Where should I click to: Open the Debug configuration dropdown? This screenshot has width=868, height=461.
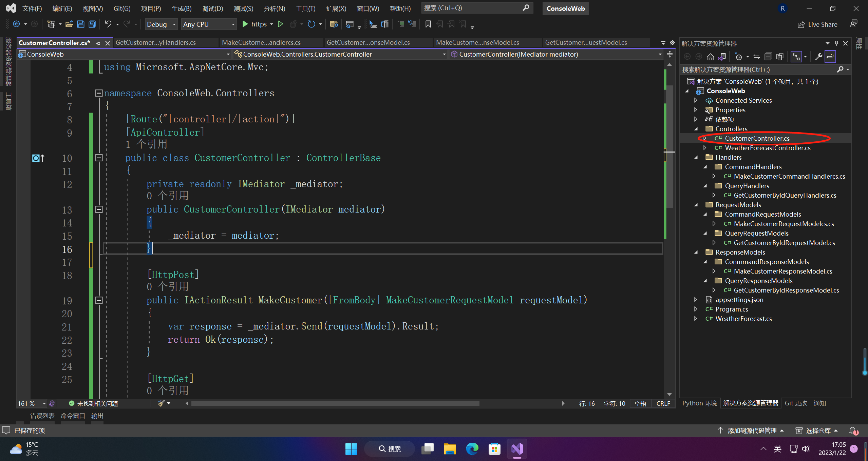pyautogui.click(x=161, y=24)
